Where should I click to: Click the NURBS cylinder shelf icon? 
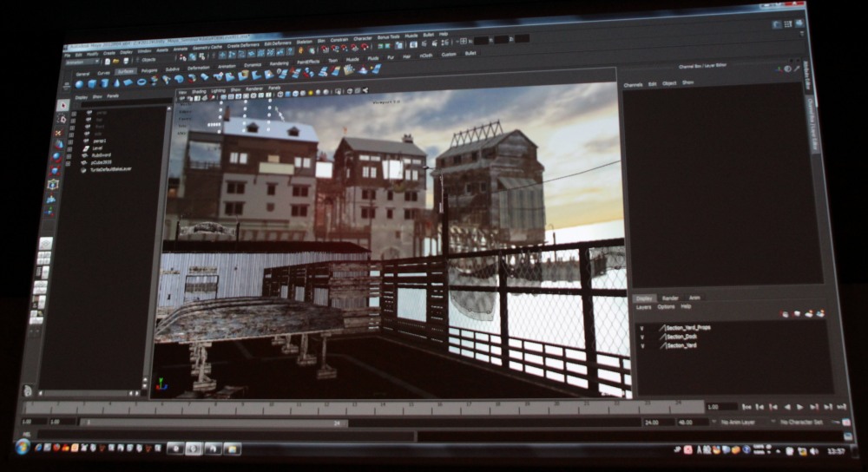[x=104, y=83]
